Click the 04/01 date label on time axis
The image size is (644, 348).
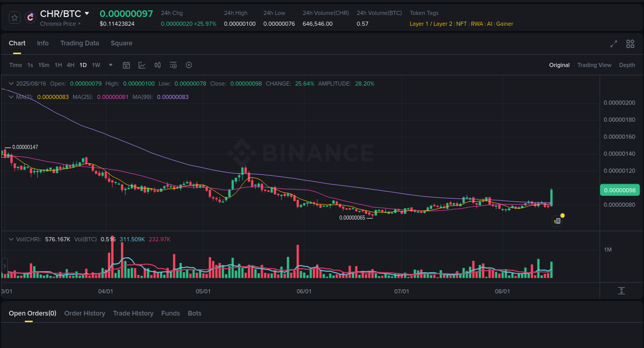[x=105, y=291]
